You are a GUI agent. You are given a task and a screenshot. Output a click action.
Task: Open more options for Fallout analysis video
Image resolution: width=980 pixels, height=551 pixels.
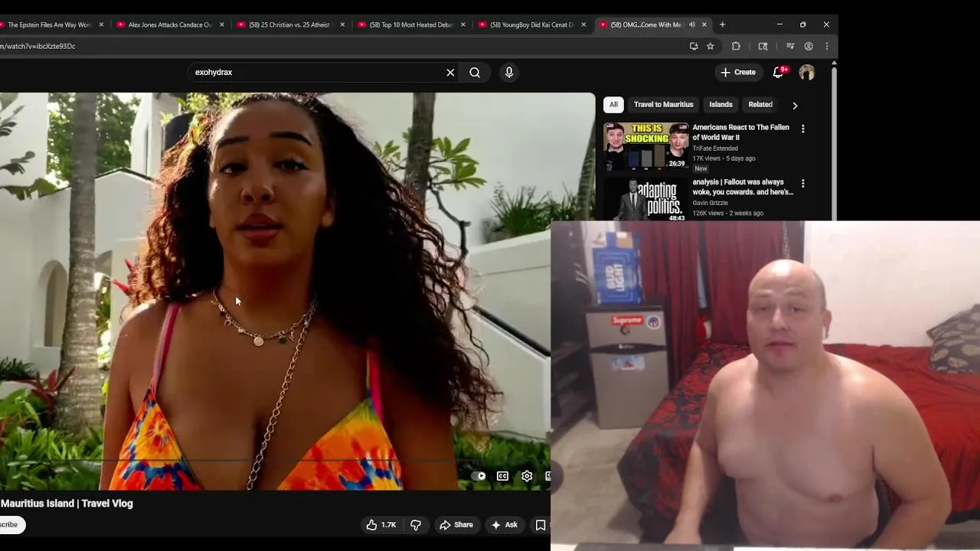[802, 184]
